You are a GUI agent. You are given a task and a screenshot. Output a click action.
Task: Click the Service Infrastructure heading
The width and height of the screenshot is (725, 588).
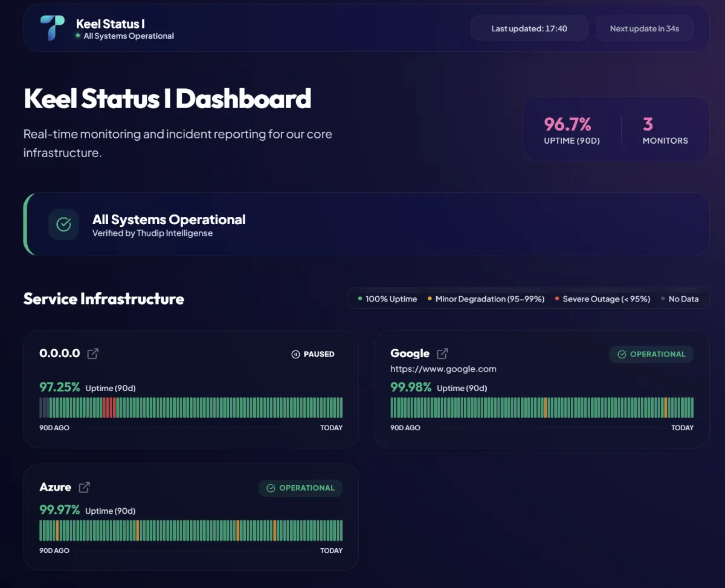103,299
